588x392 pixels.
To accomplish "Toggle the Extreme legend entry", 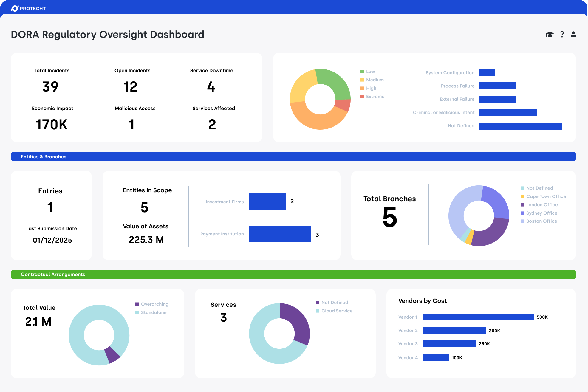I will 375,97.
